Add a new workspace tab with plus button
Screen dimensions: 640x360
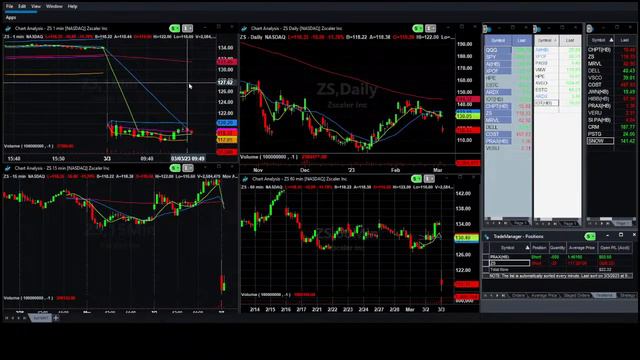(56, 318)
